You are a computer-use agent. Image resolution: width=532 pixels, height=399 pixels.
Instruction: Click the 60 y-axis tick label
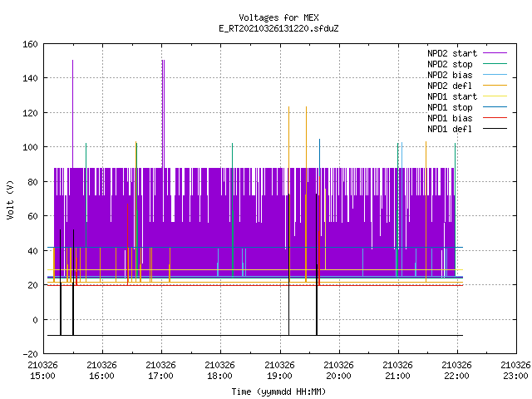tap(32, 216)
